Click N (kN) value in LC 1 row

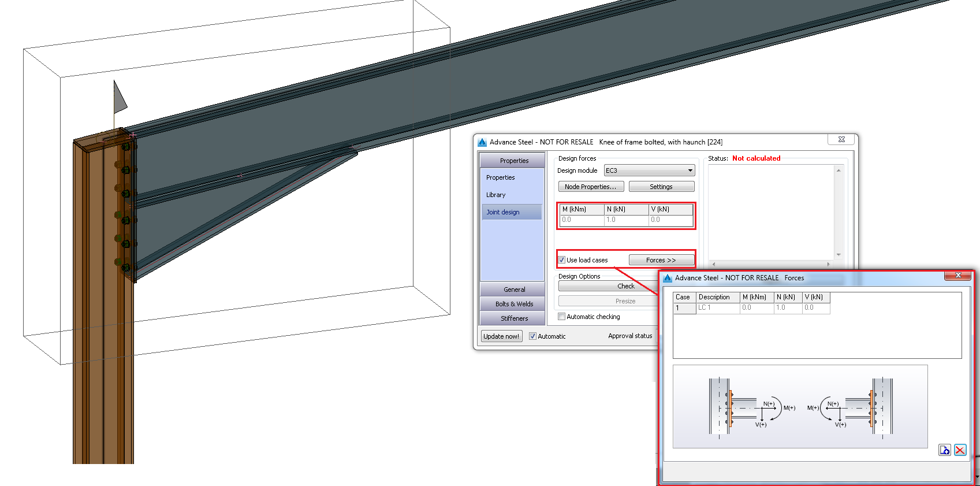point(788,308)
